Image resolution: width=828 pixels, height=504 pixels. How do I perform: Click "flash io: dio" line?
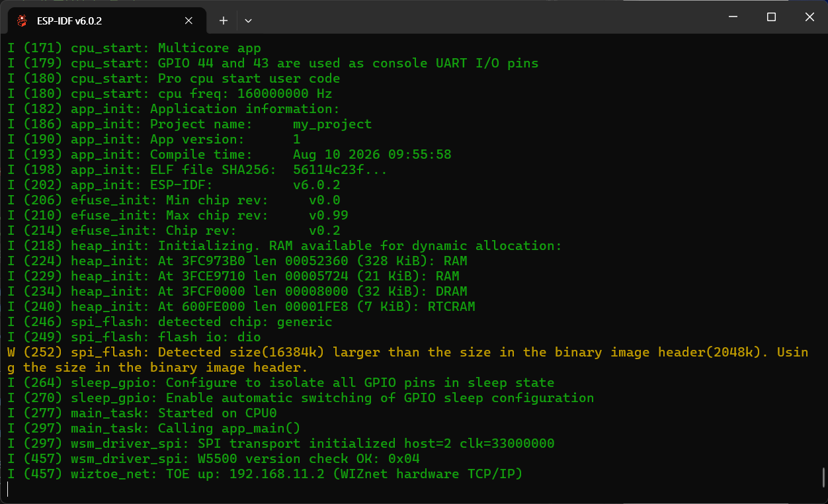click(x=134, y=337)
